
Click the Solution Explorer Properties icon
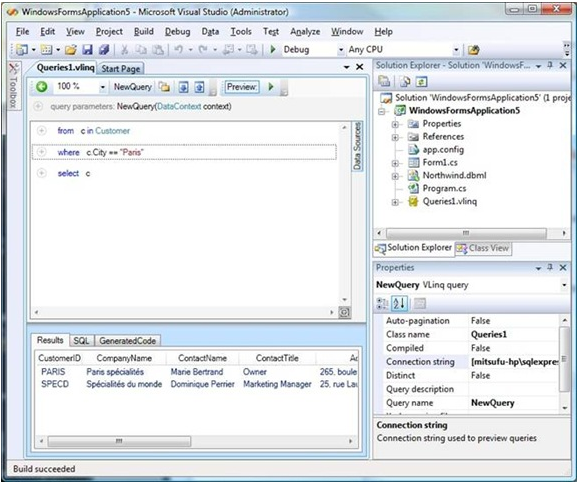point(384,81)
